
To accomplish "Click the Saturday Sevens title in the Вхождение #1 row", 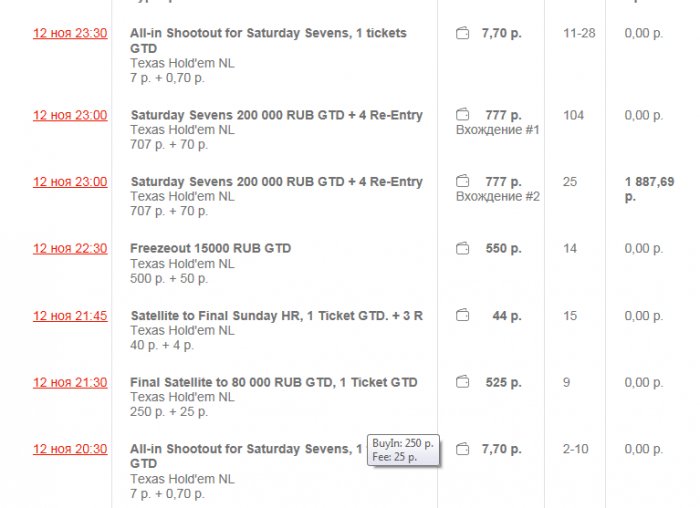I will point(276,115).
